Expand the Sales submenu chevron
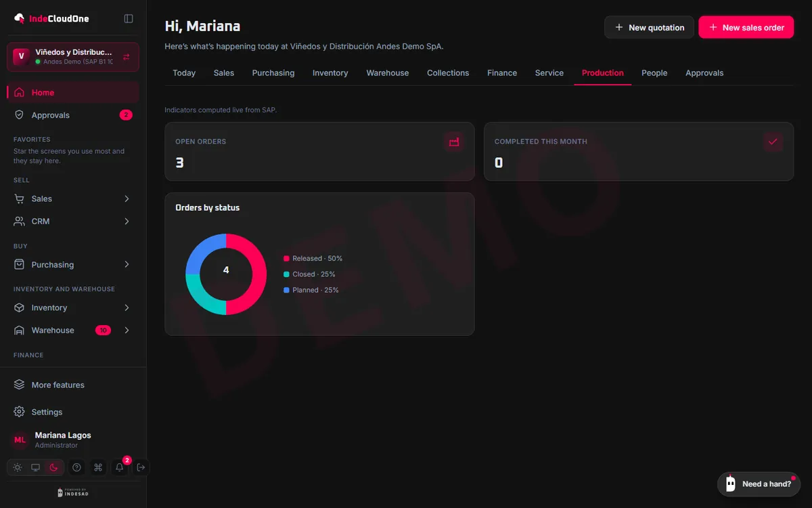Viewport: 812px width, 508px height. pos(127,198)
